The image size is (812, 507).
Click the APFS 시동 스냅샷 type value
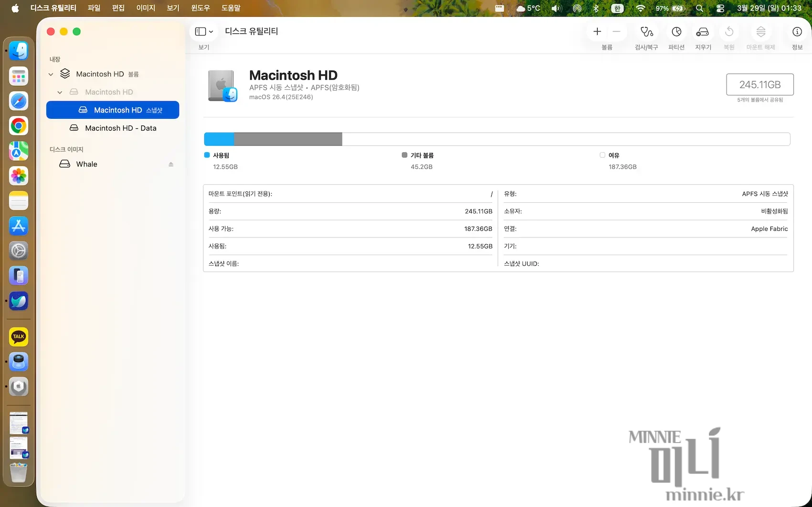[x=765, y=194]
